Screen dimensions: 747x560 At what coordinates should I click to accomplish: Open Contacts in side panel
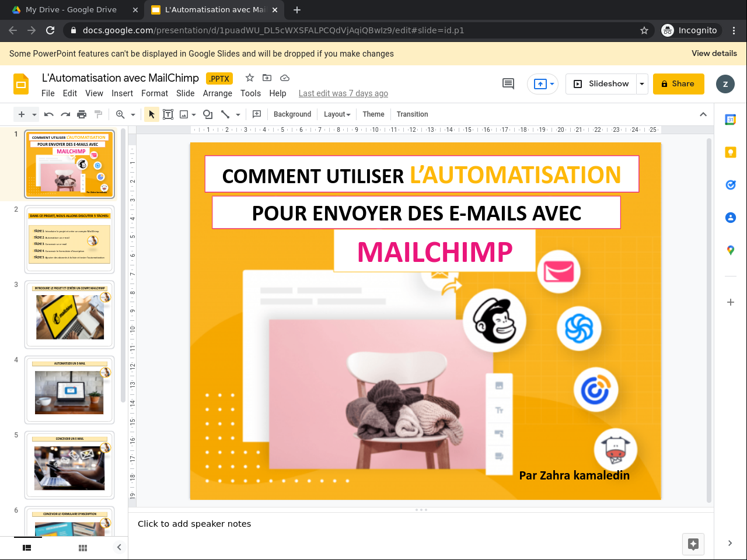[x=731, y=218]
